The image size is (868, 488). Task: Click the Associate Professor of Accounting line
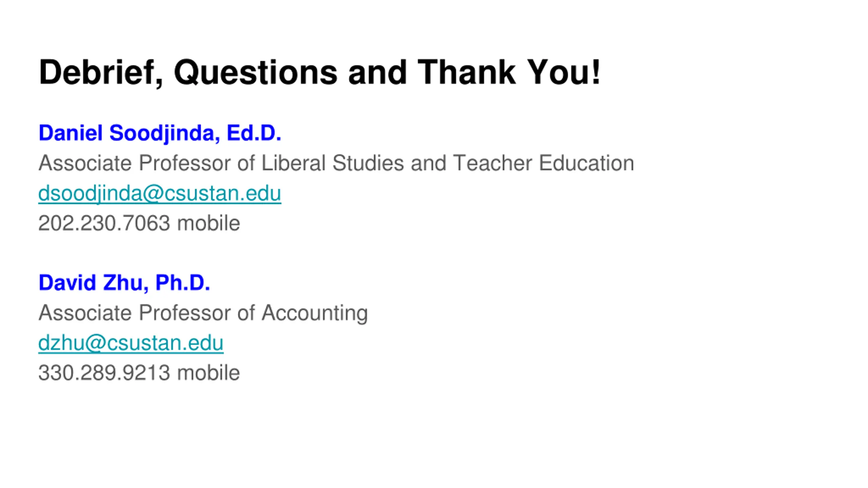coord(203,313)
